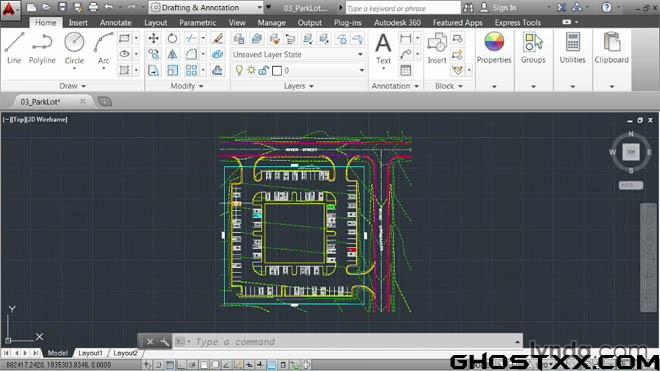This screenshot has width=660, height=371.
Task: Open the Circle tool dropdown arrow
Action: click(x=74, y=69)
